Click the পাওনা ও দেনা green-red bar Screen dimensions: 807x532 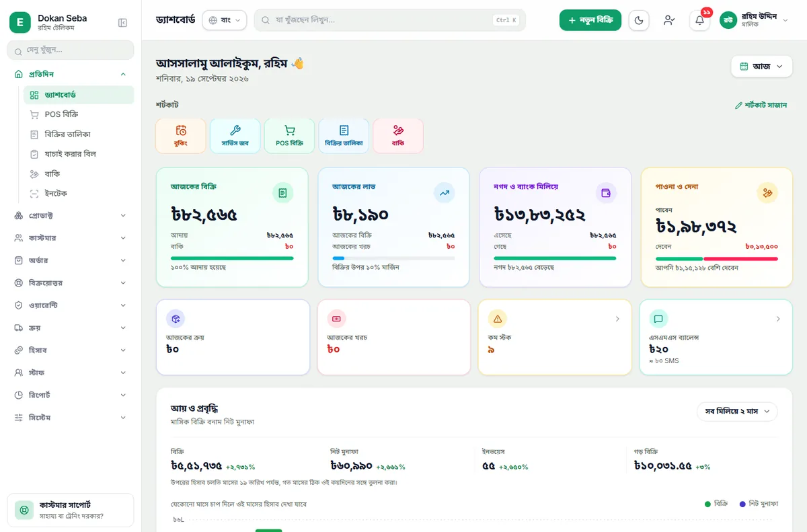pyautogui.click(x=717, y=259)
